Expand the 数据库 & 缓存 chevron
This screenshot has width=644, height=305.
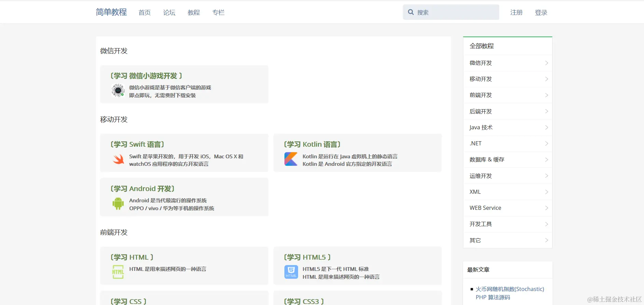[546, 160]
